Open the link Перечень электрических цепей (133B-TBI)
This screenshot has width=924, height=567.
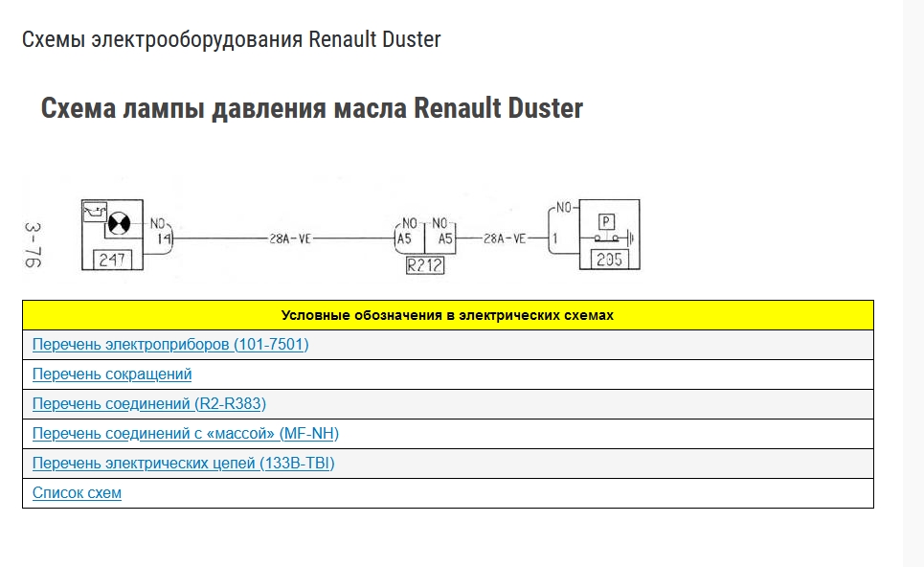click(x=183, y=464)
